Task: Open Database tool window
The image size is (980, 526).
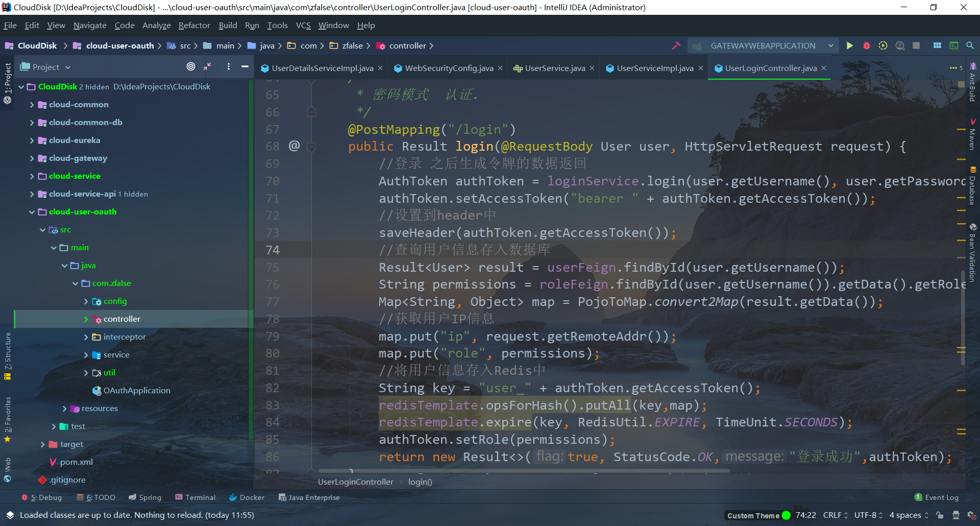Action: [x=973, y=186]
